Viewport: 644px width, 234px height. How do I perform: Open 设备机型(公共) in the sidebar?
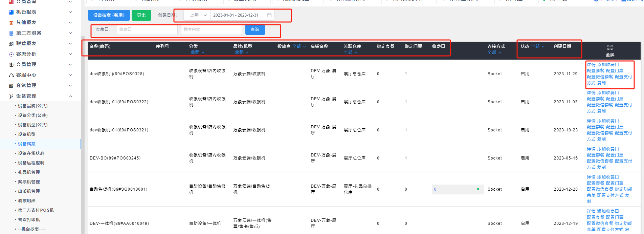click(x=33, y=125)
